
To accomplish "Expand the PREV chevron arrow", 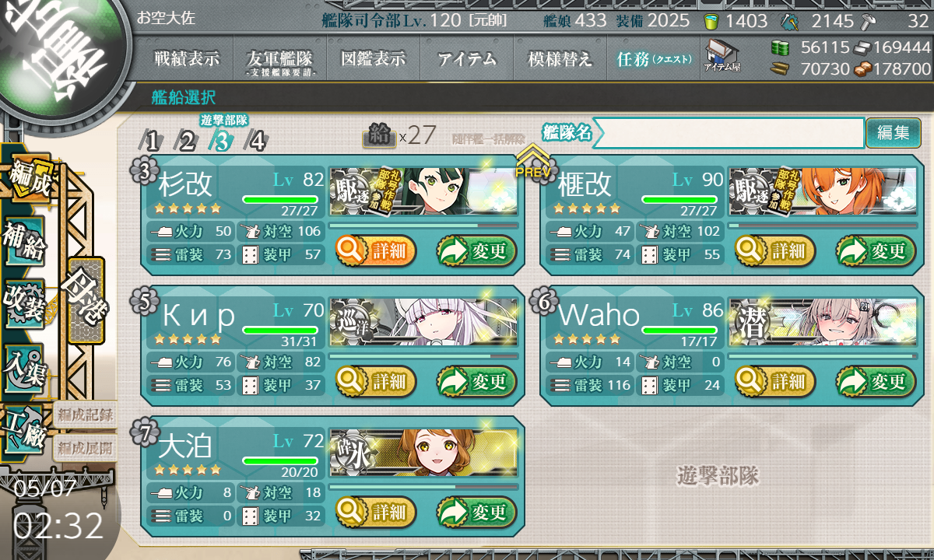I will pos(532,161).
